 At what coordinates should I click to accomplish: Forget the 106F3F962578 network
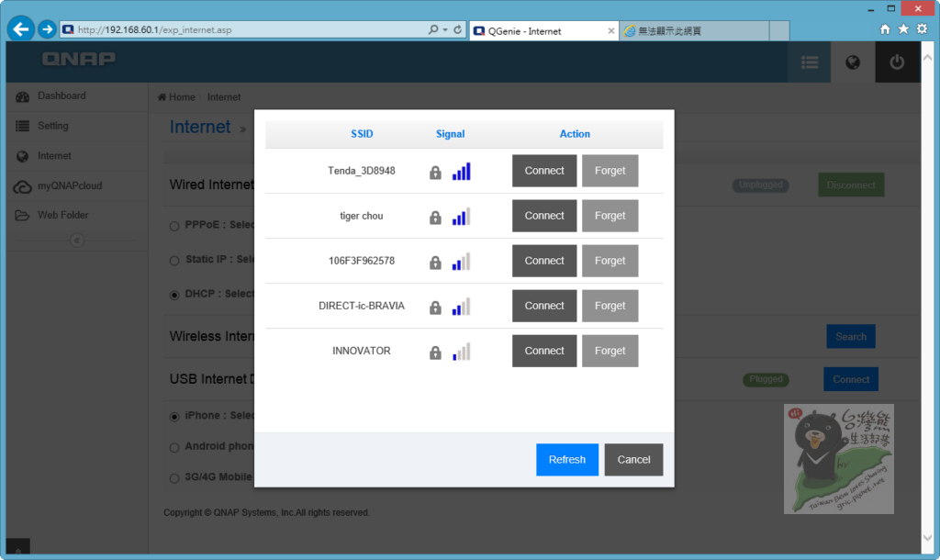pyautogui.click(x=610, y=261)
